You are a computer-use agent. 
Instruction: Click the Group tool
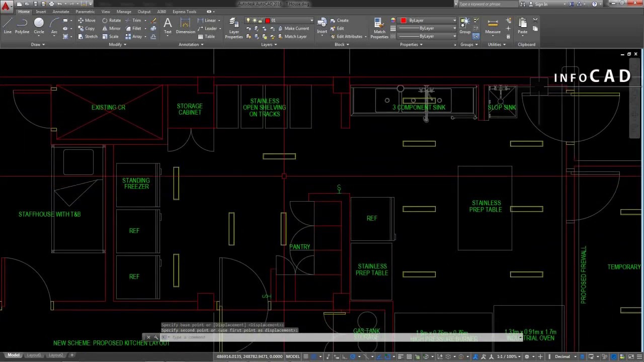[464, 26]
